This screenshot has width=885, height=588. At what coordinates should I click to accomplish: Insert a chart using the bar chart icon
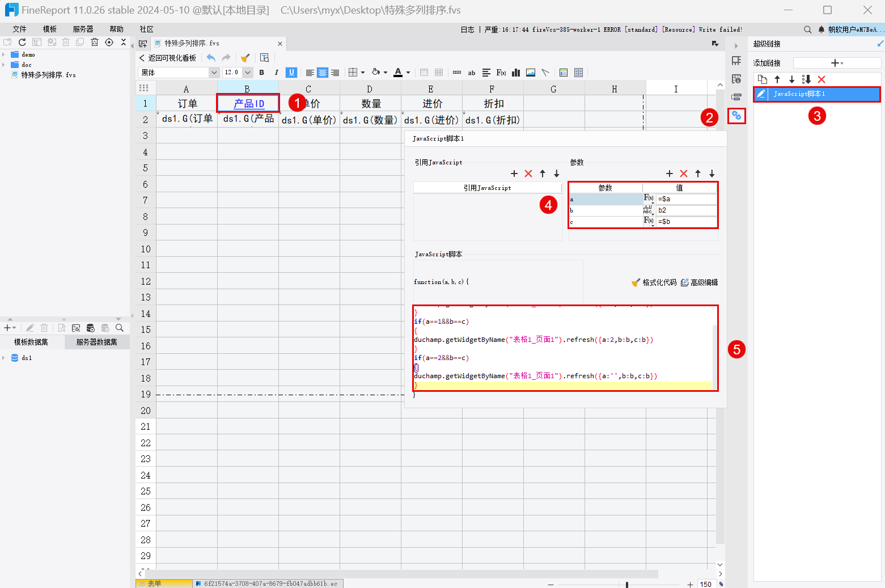pyautogui.click(x=516, y=73)
